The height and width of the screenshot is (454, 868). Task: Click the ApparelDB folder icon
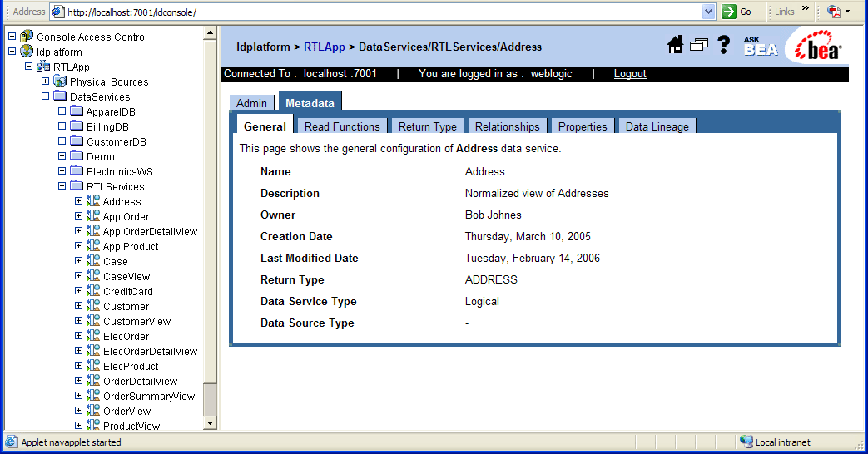coord(77,111)
